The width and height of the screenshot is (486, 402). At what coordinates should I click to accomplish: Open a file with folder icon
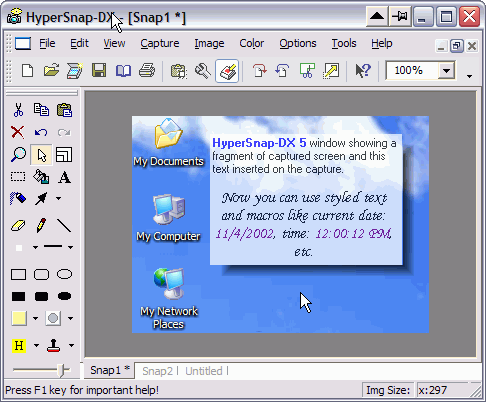pos(51,71)
